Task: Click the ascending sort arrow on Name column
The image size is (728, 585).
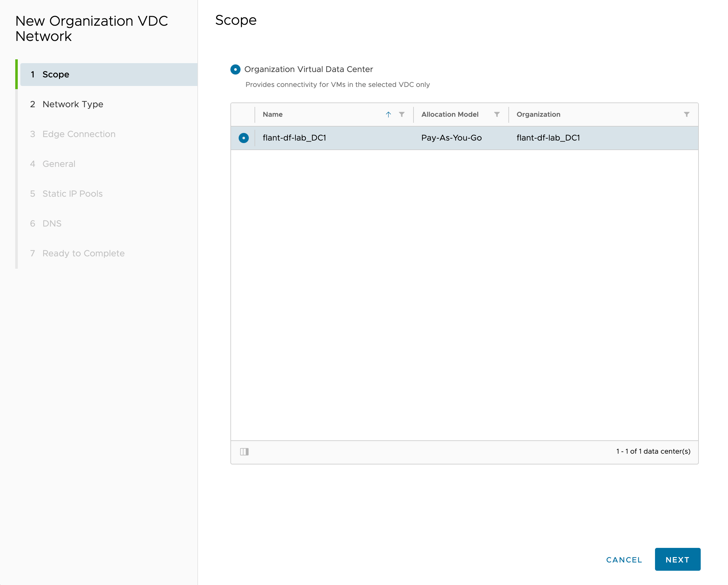Action: tap(389, 115)
